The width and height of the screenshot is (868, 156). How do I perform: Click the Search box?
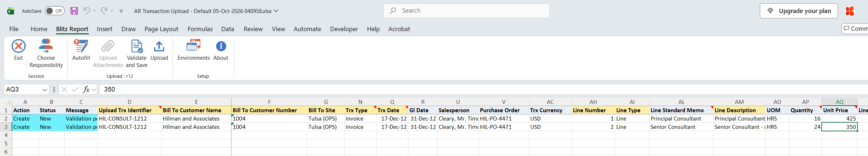tap(467, 11)
